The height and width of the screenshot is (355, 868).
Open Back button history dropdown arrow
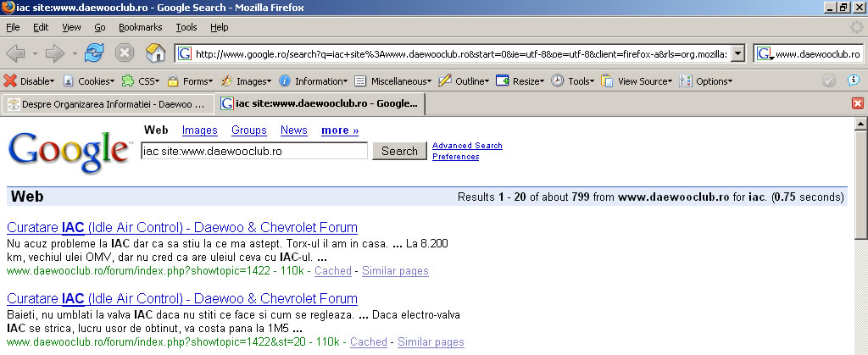pyautogui.click(x=35, y=54)
